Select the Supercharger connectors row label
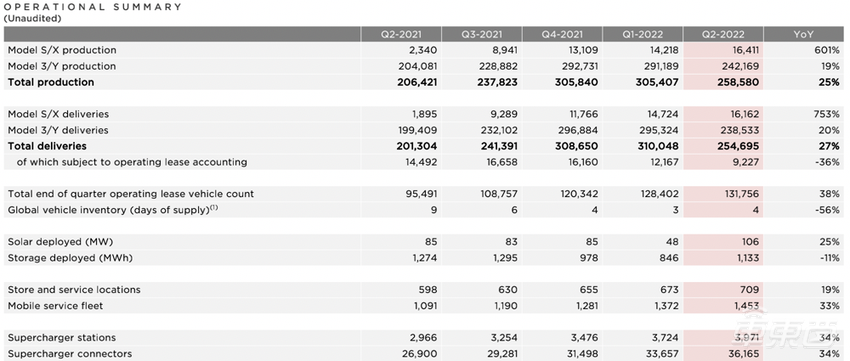 (70, 354)
